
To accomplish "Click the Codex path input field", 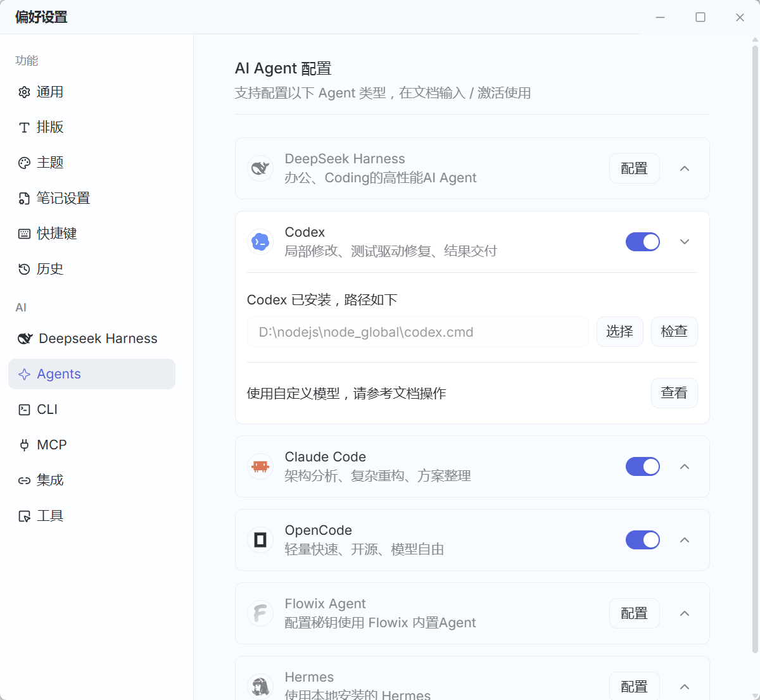I will pos(418,332).
